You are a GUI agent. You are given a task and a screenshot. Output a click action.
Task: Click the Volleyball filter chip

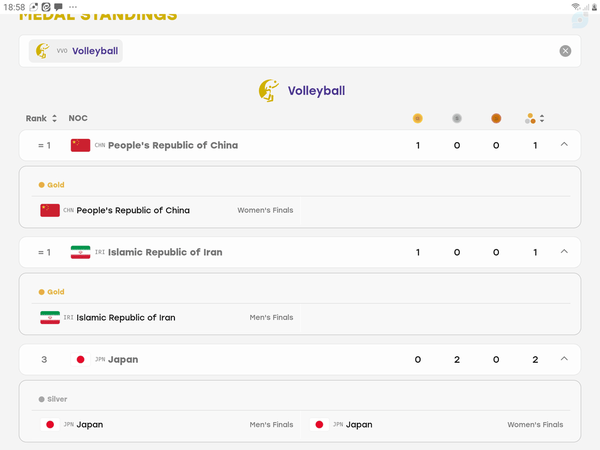pos(76,51)
